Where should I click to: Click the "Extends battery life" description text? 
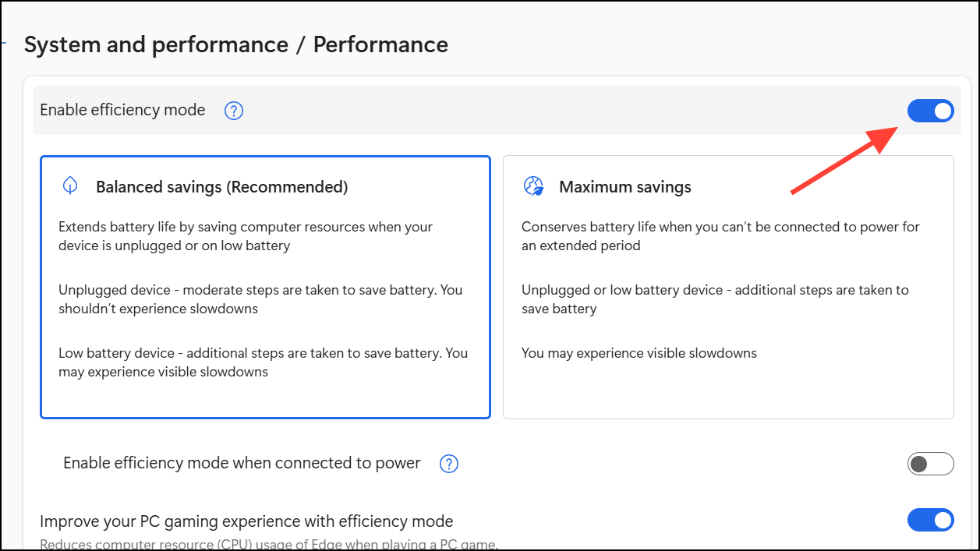pyautogui.click(x=246, y=236)
